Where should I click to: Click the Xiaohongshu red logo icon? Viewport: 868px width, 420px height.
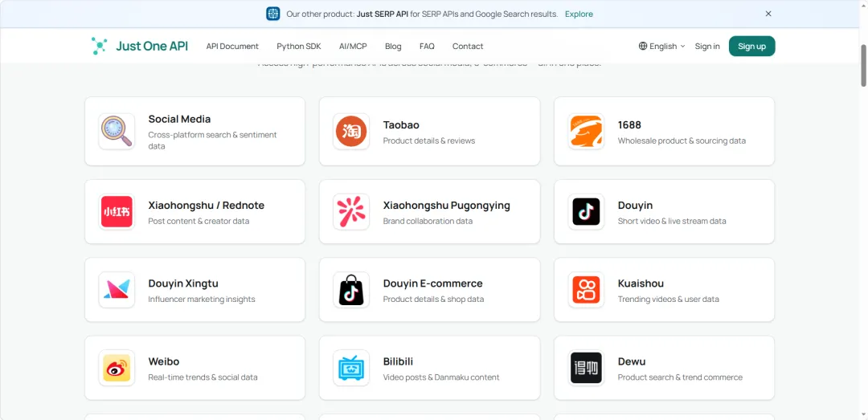tap(117, 211)
